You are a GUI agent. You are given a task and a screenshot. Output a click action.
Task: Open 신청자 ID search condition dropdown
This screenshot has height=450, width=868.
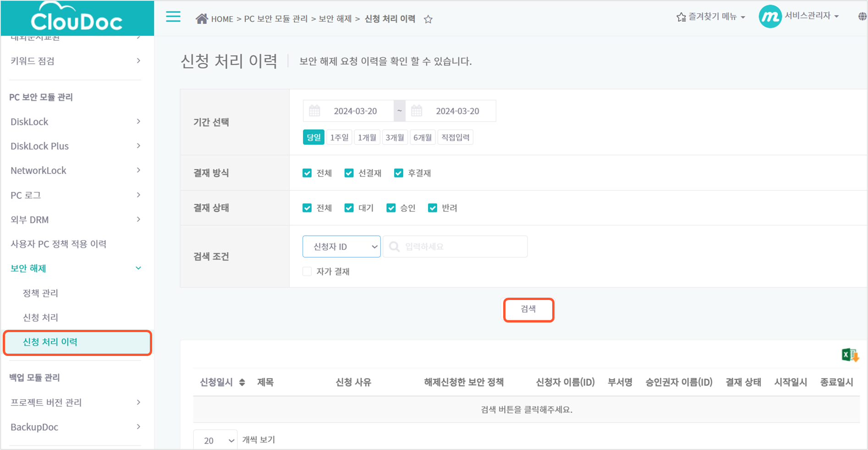[341, 247]
